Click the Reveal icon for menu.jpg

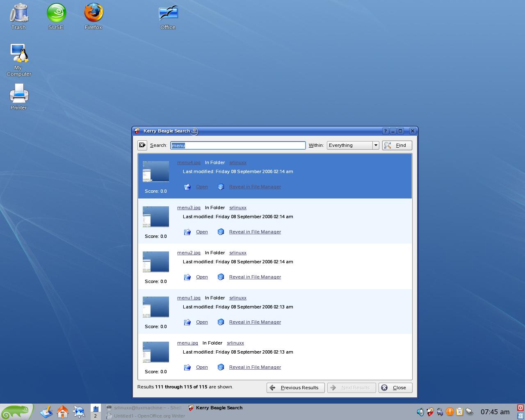pyautogui.click(x=221, y=367)
